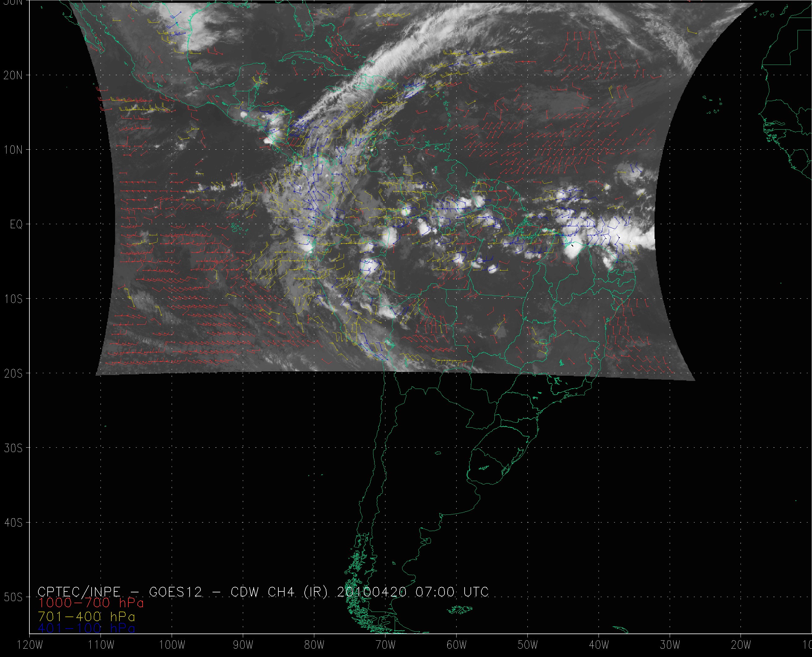Image resolution: width=812 pixels, height=657 pixels.
Task: Click the 20W longitude axis label
Action: pyautogui.click(x=741, y=645)
